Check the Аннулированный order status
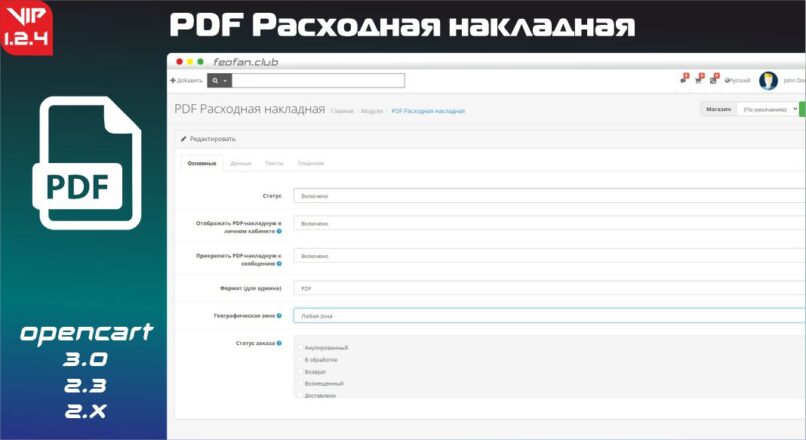Screen dimensions: 806x440 300,348
